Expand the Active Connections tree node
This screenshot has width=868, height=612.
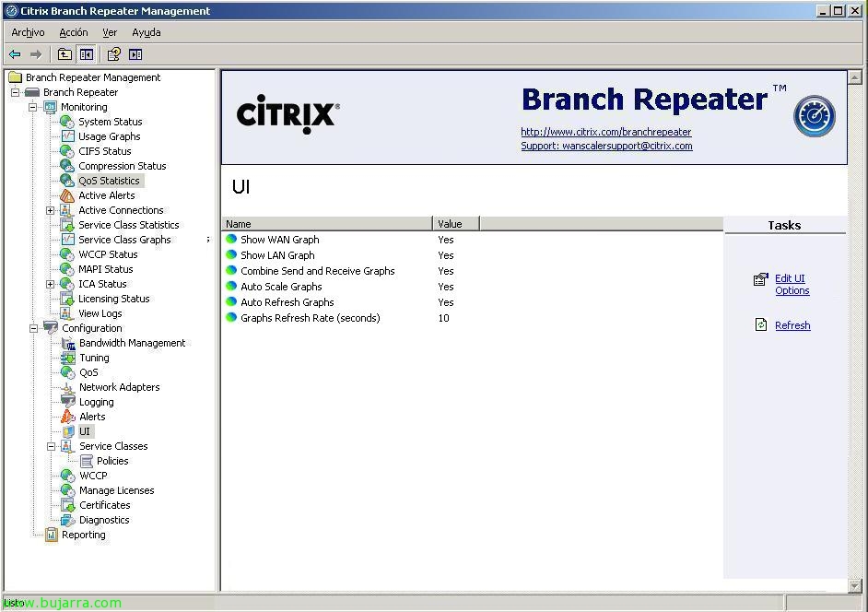(51, 210)
